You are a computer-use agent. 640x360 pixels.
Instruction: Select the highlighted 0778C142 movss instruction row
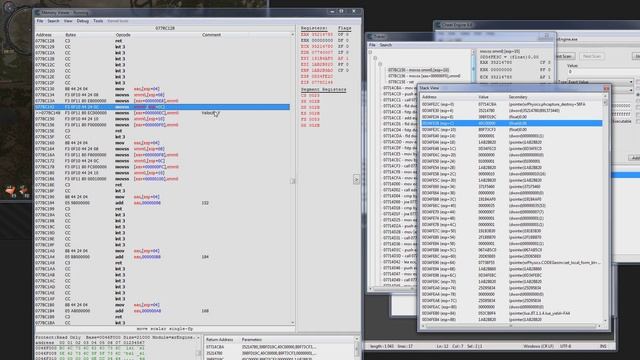tap(162, 107)
